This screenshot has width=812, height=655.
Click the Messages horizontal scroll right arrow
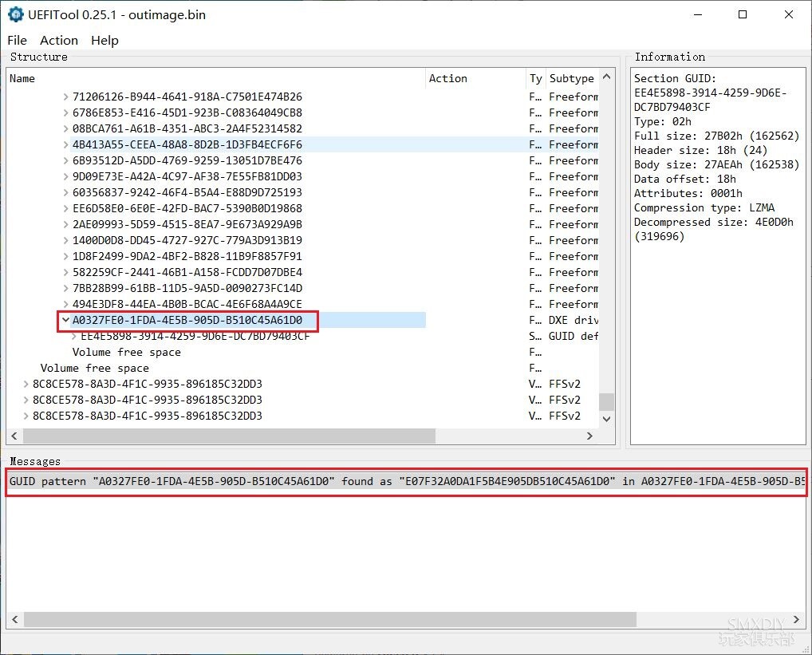pos(797,619)
